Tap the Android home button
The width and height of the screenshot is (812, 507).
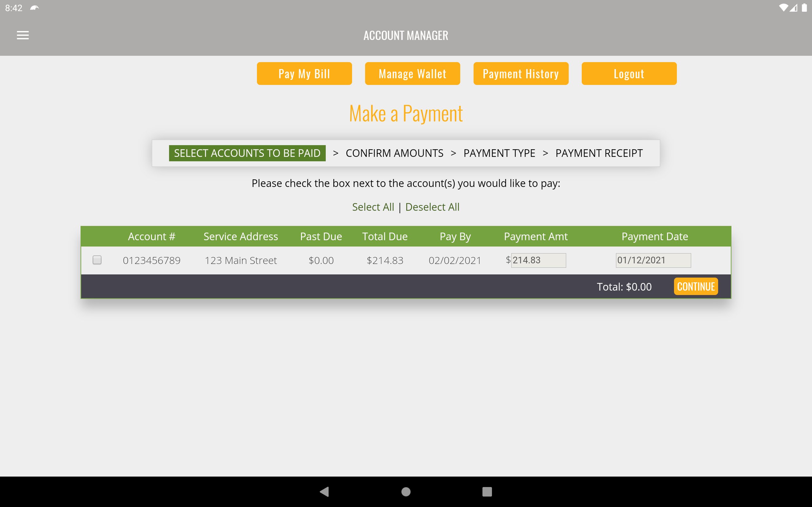coord(406,491)
